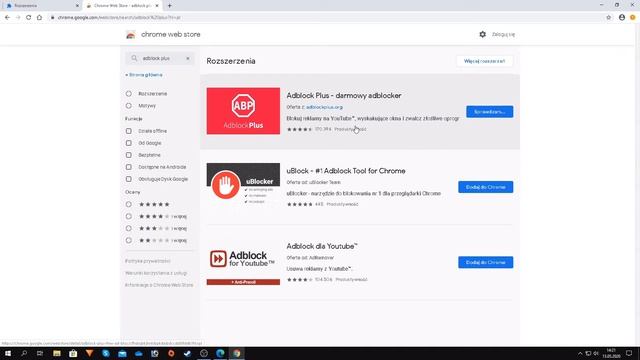The height and width of the screenshot is (360, 640).
Task: Open Adblock dla Youtube title
Action: pyautogui.click(x=322, y=246)
